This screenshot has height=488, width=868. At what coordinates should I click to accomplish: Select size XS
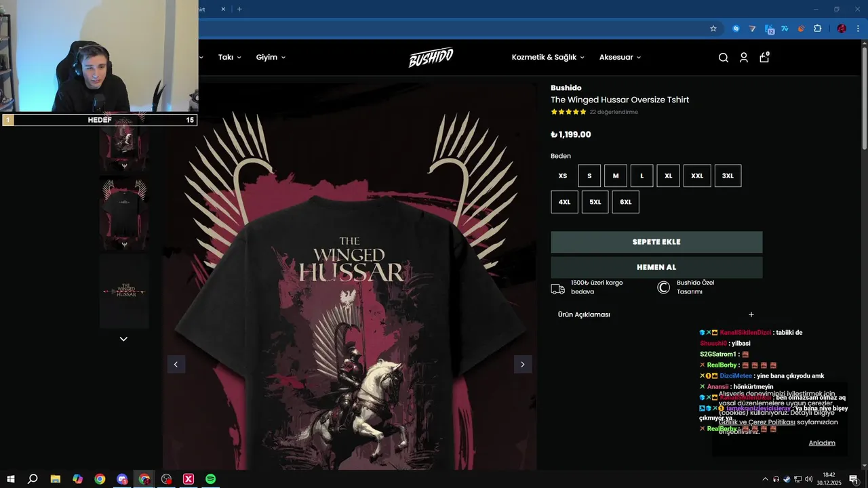tap(563, 176)
